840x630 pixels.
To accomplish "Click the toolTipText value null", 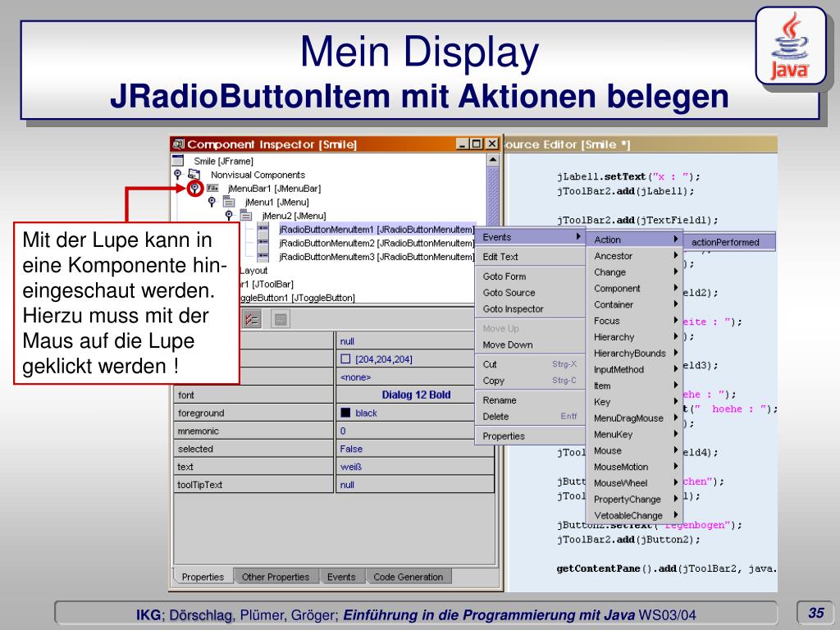I will click(x=416, y=485).
